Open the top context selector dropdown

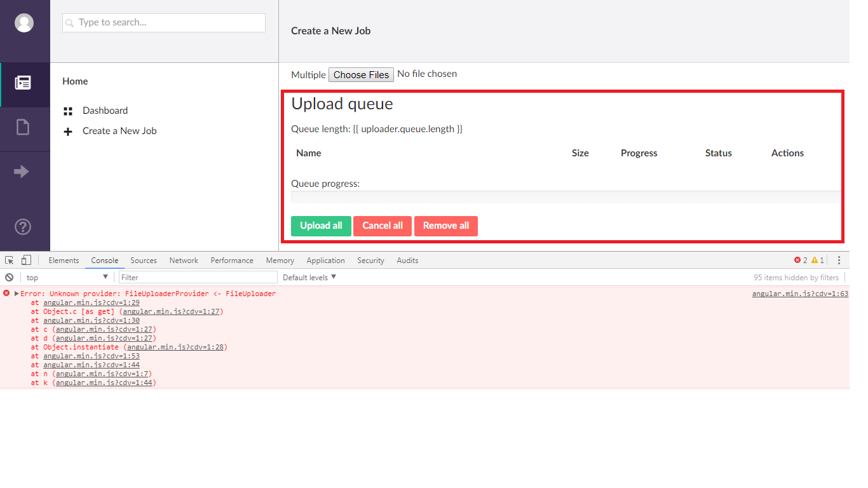click(x=67, y=277)
